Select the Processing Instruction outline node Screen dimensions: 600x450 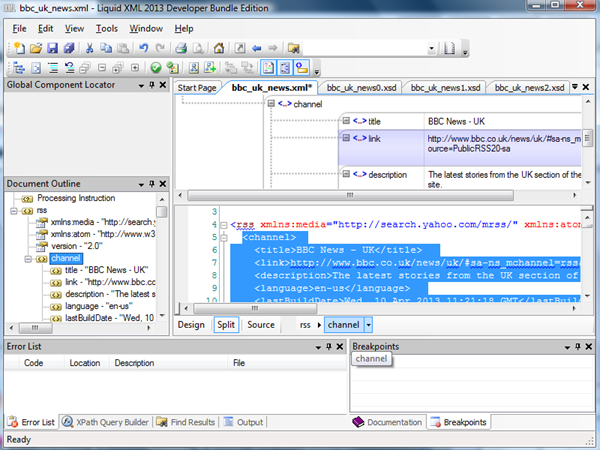pyautogui.click(x=76, y=198)
